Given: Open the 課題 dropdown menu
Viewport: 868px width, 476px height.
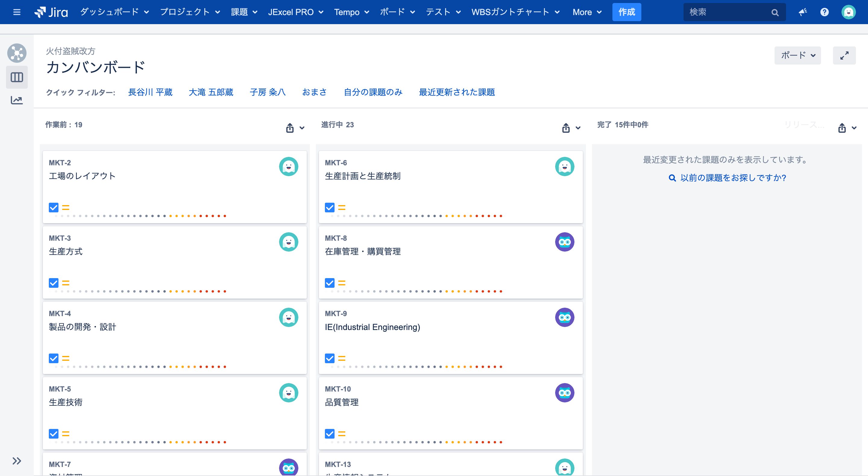Looking at the screenshot, I should point(244,12).
